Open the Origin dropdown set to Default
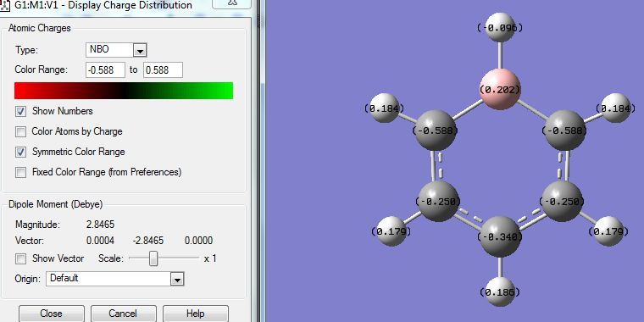 [x=115, y=279]
